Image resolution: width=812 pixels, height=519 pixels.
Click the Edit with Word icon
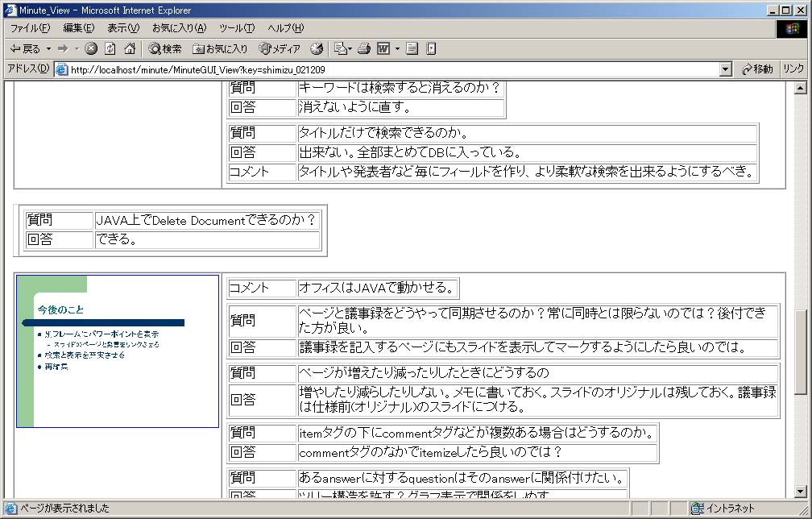tap(383, 48)
